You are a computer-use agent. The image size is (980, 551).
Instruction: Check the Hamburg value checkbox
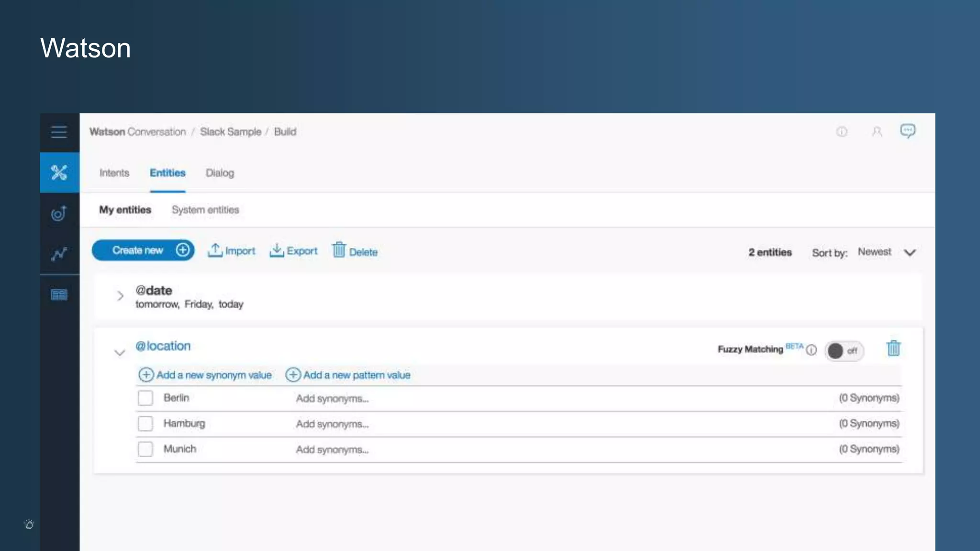pyautogui.click(x=145, y=423)
